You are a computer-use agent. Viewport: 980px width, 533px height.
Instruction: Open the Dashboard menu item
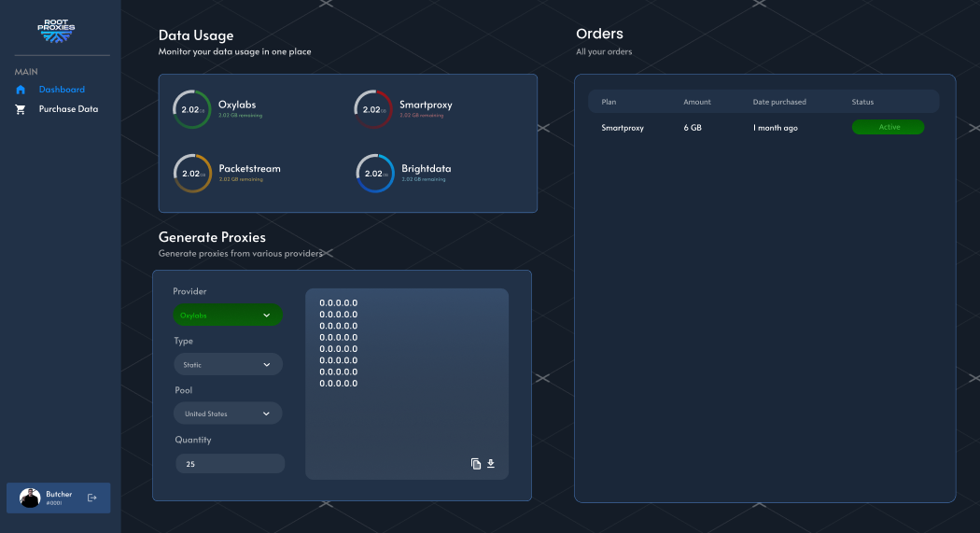pos(62,90)
